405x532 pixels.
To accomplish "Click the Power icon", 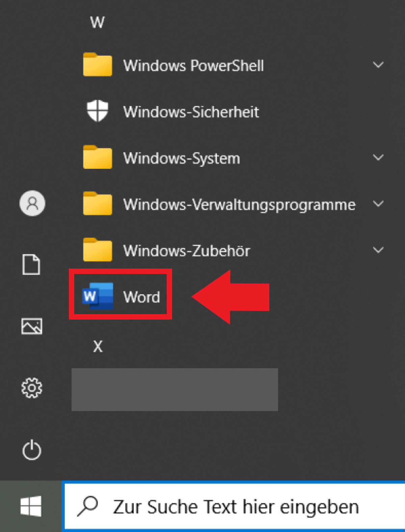I will pyautogui.click(x=32, y=449).
